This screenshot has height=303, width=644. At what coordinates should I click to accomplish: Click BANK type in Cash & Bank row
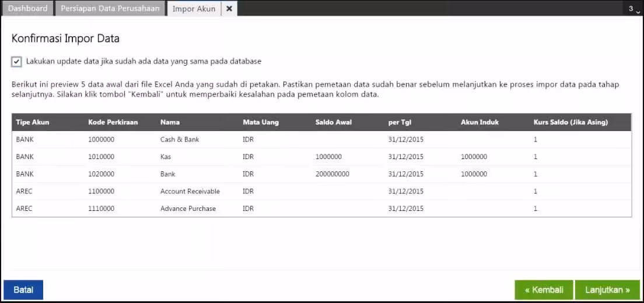click(24, 139)
